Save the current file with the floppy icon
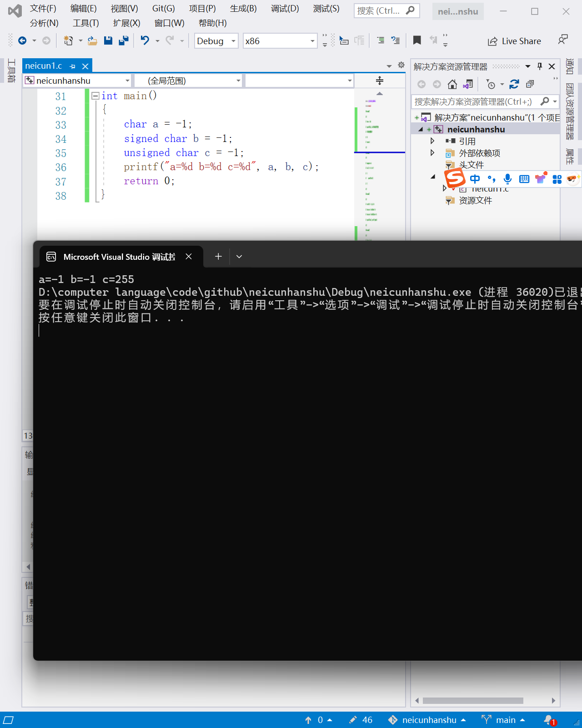Image resolution: width=582 pixels, height=728 pixels. [x=108, y=40]
